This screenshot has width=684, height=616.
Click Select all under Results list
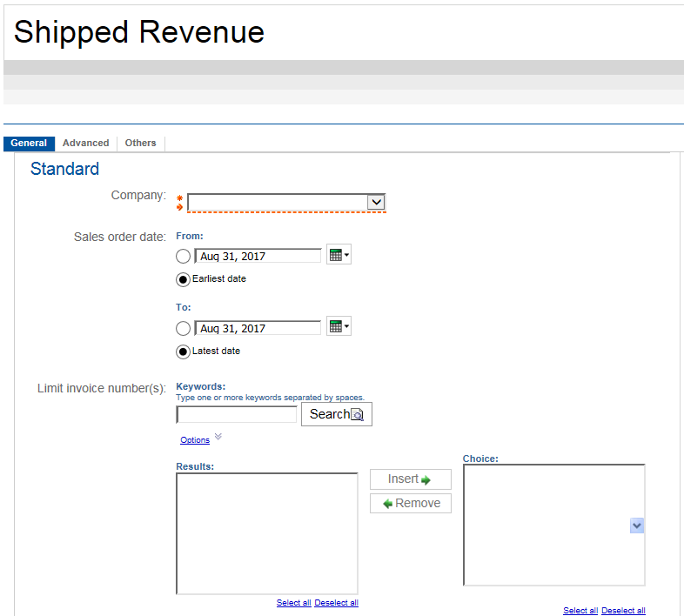click(293, 603)
